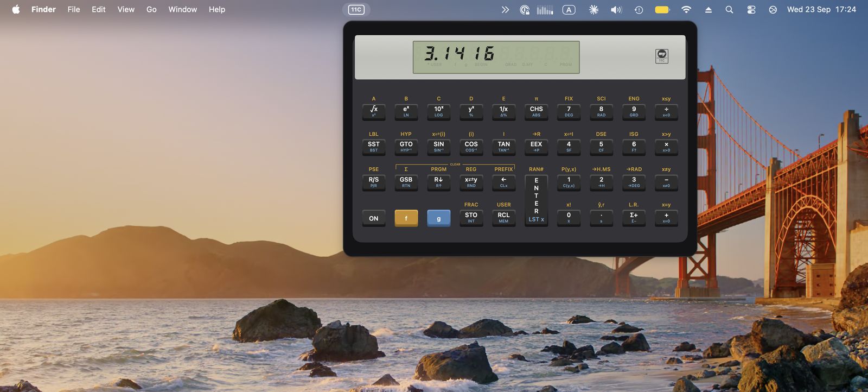Click the digit 7 key
This screenshot has height=392, width=868.
click(x=569, y=111)
